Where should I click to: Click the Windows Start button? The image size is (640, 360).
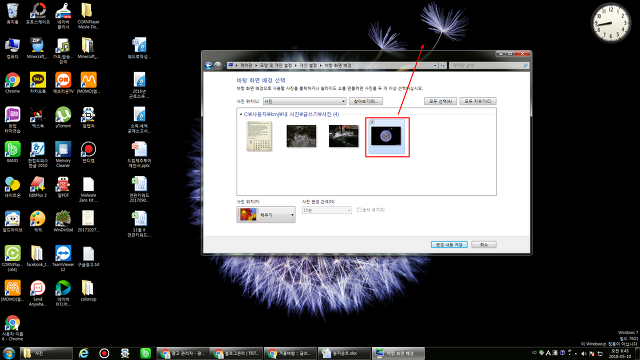click(x=9, y=353)
